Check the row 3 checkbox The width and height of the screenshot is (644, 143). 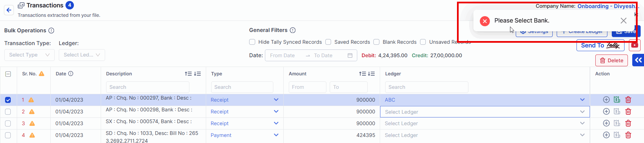click(x=8, y=123)
